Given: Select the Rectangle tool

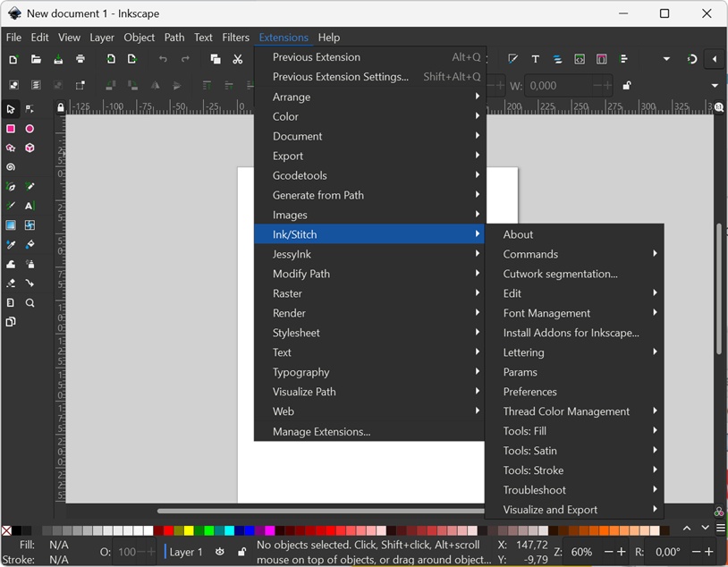Looking at the screenshot, I should pos(11,129).
